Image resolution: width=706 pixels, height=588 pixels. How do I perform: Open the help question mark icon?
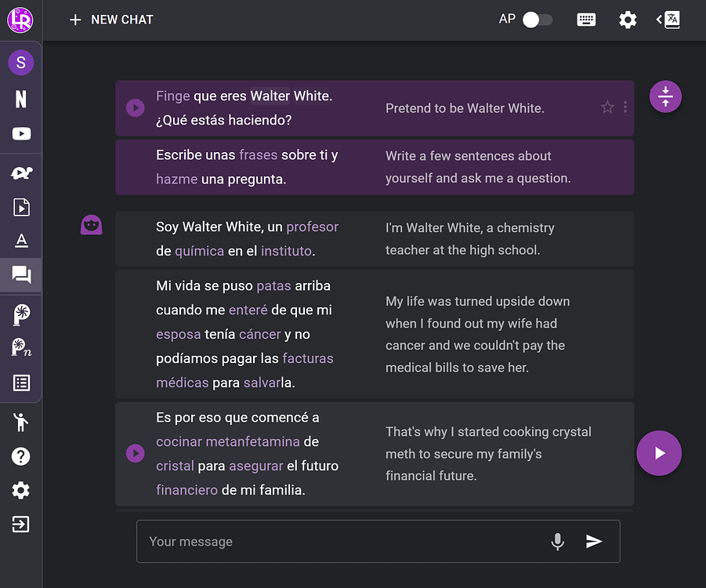pyautogui.click(x=20, y=456)
